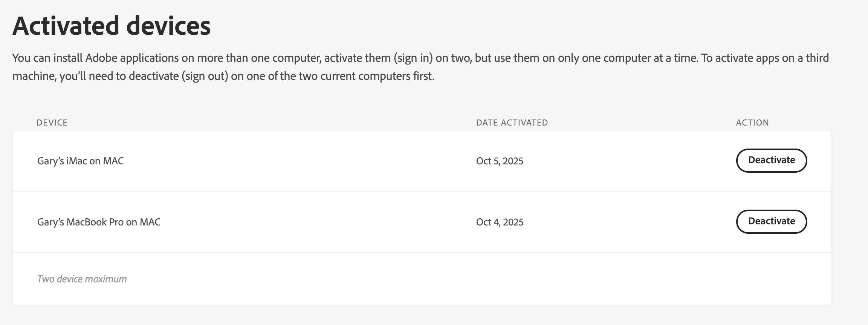This screenshot has height=325, width=868.
Task: Click "Gary's" in the MacBook Pro row
Action: click(50, 222)
